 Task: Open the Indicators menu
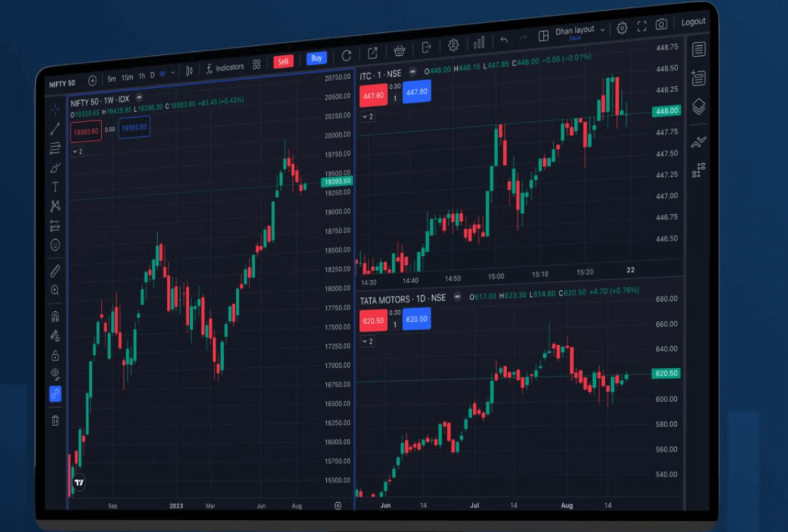click(225, 68)
